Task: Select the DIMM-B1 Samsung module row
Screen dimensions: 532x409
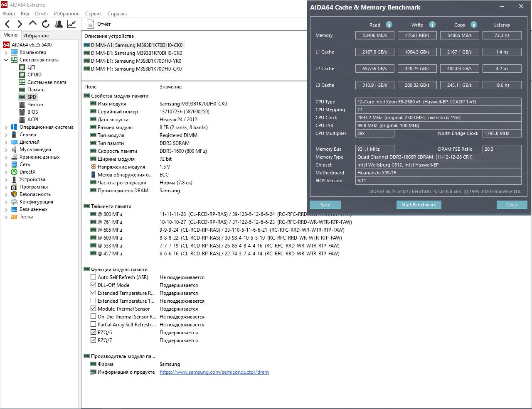Action: (133, 53)
